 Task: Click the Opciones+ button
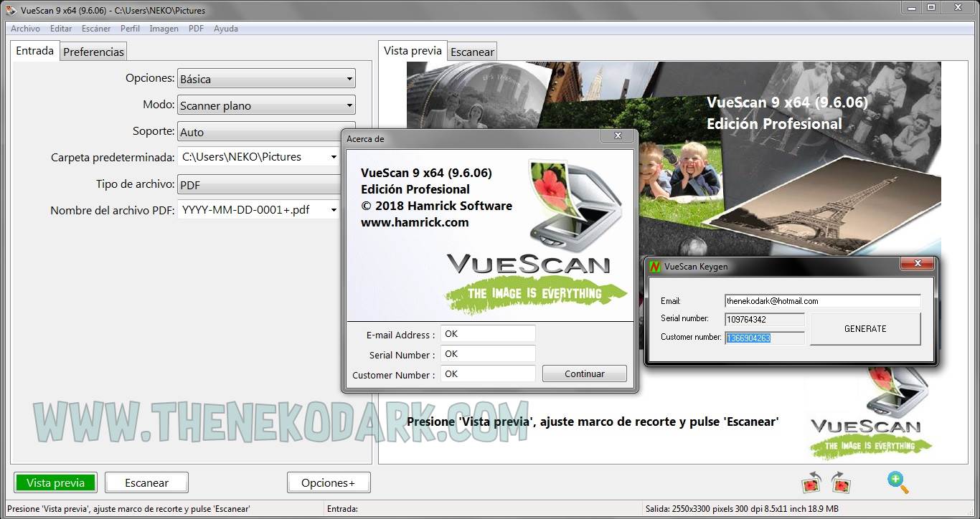click(329, 482)
